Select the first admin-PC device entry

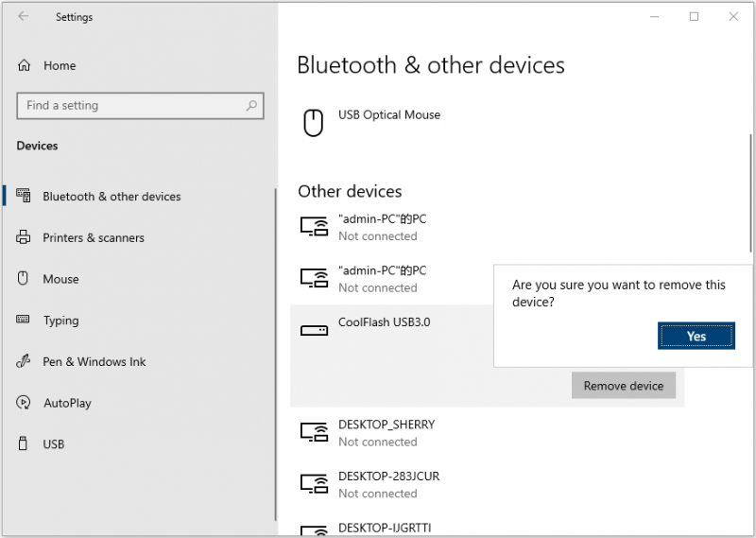point(487,227)
